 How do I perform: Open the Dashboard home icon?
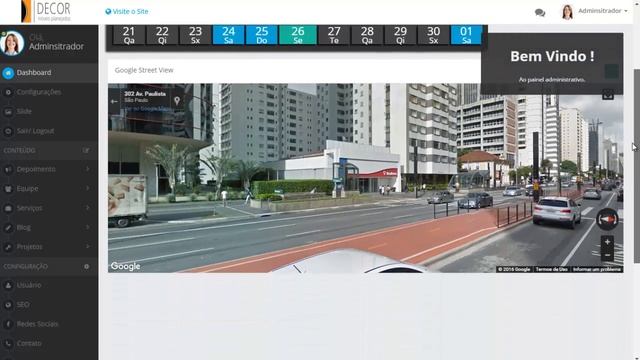click(8, 73)
